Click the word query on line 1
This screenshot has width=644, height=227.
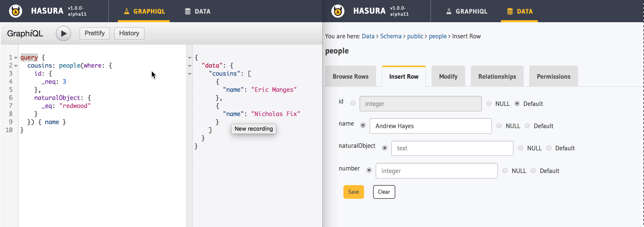(x=29, y=58)
